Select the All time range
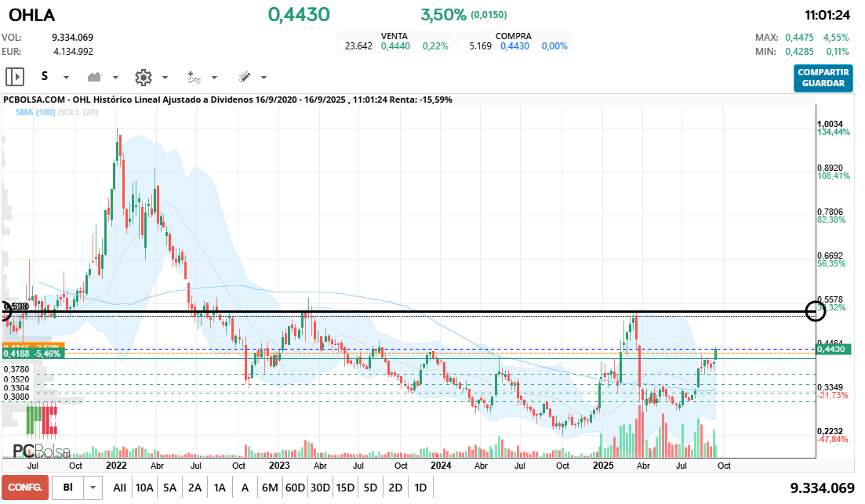 (119, 488)
